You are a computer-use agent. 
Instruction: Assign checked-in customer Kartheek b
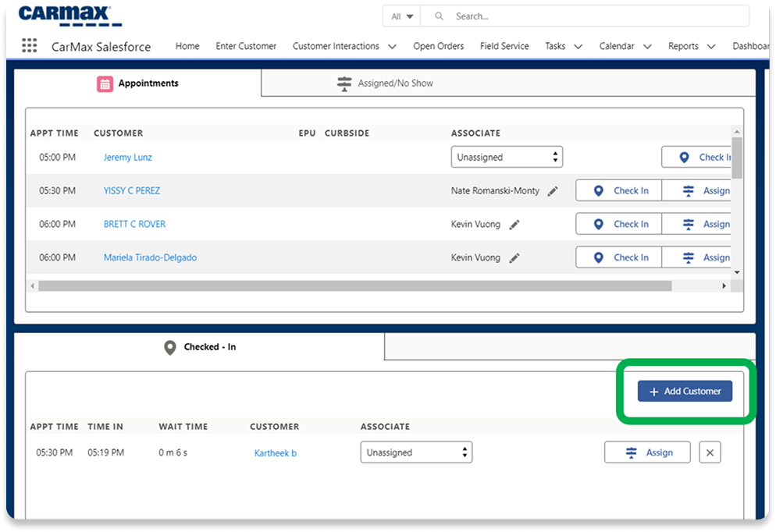click(647, 452)
